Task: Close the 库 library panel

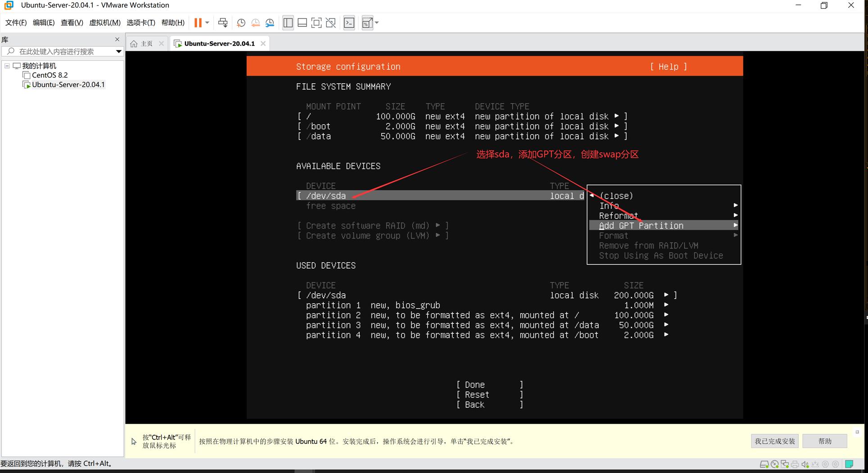Action: tap(118, 39)
